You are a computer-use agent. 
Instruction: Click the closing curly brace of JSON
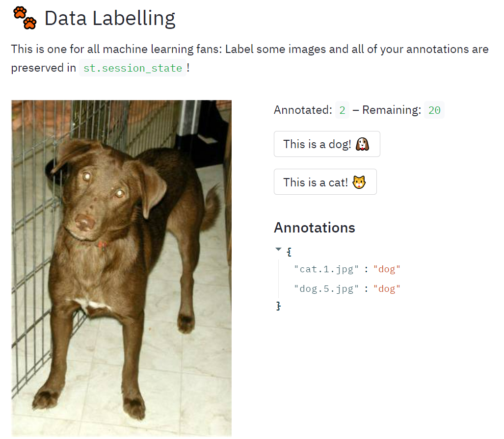pos(279,306)
